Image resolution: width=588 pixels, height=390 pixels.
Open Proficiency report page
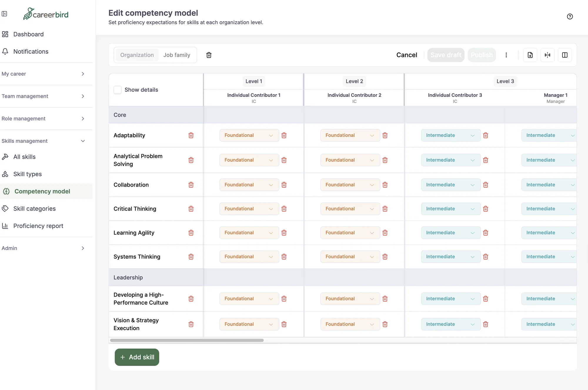tap(38, 226)
